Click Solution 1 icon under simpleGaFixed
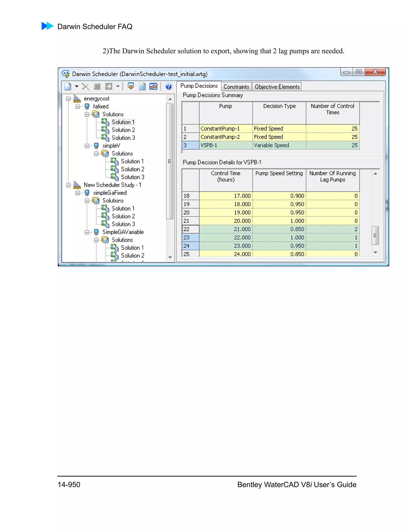Image resolution: width=411 pixels, height=532 pixels. [105, 209]
